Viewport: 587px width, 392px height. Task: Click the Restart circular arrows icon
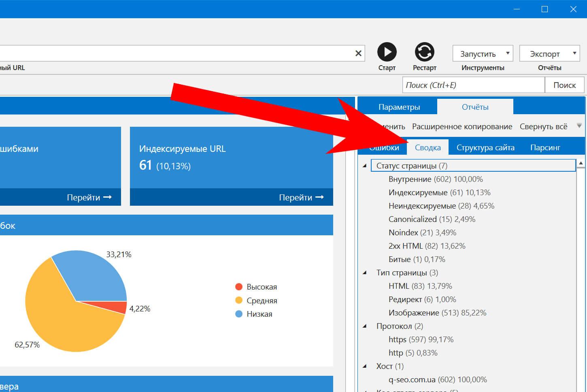[x=424, y=52]
